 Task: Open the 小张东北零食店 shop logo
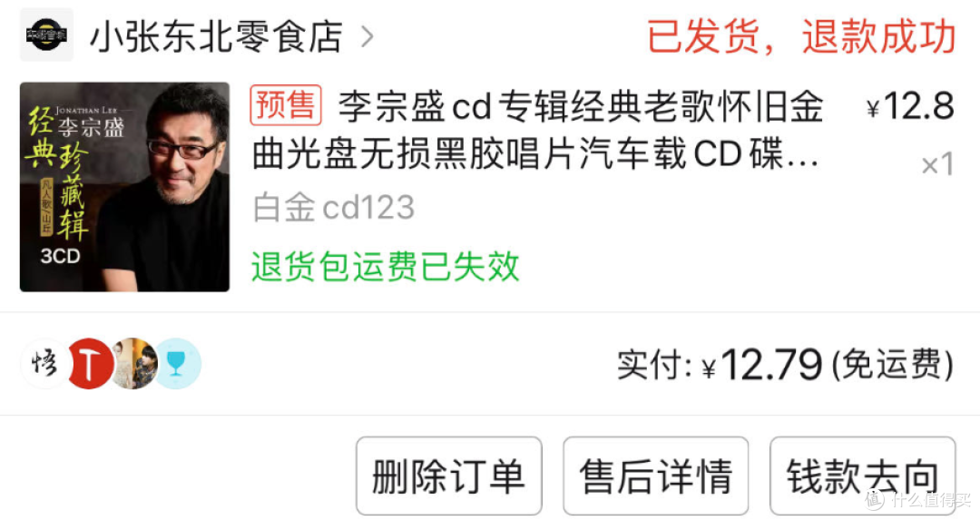(x=46, y=35)
